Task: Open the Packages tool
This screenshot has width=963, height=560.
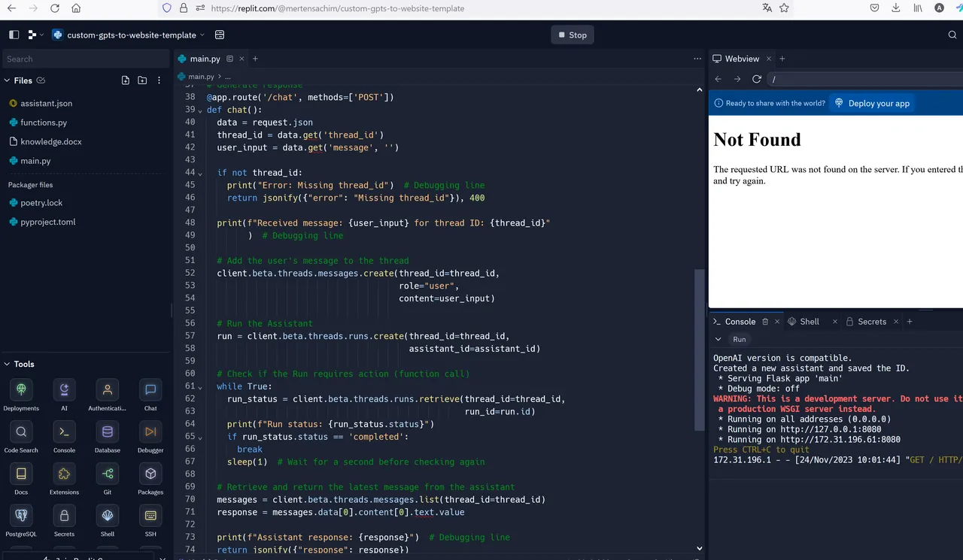Action: tap(150, 480)
